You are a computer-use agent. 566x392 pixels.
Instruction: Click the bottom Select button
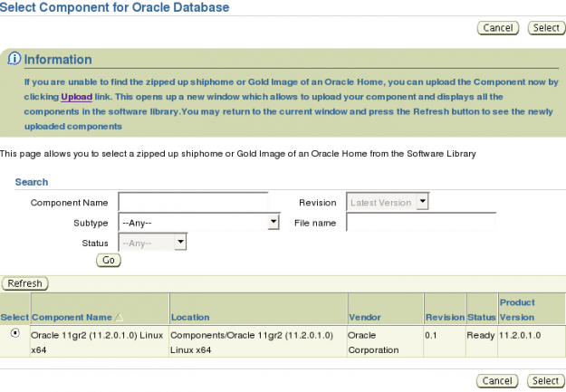(545, 381)
